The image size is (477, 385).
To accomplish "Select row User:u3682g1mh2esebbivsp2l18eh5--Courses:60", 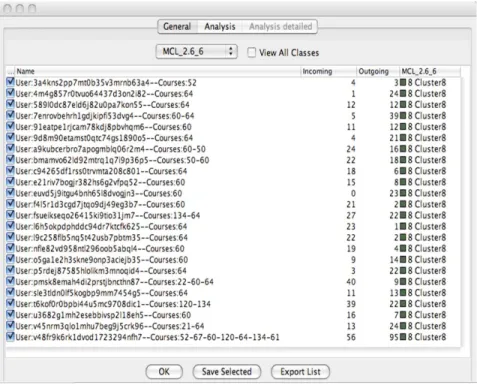I will (x=233, y=315).
